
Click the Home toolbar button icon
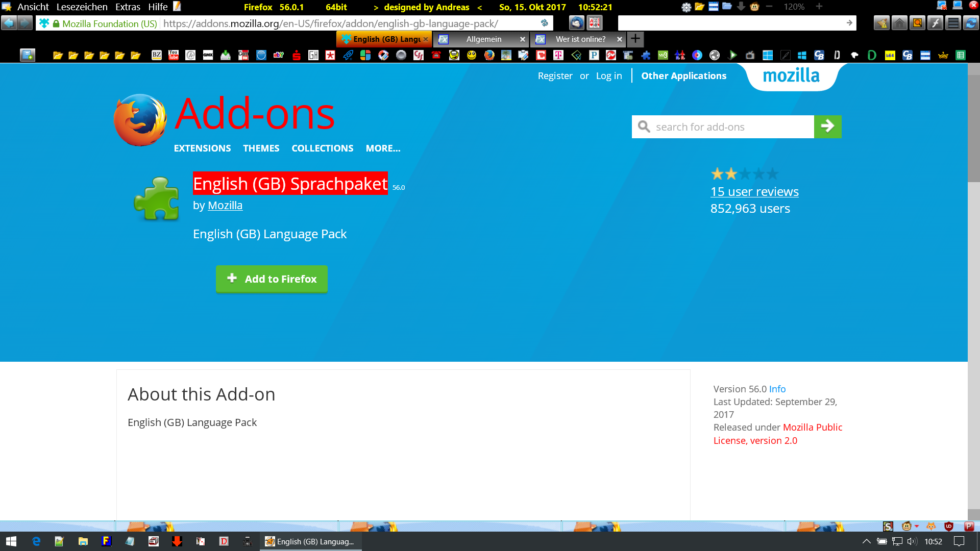899,23
